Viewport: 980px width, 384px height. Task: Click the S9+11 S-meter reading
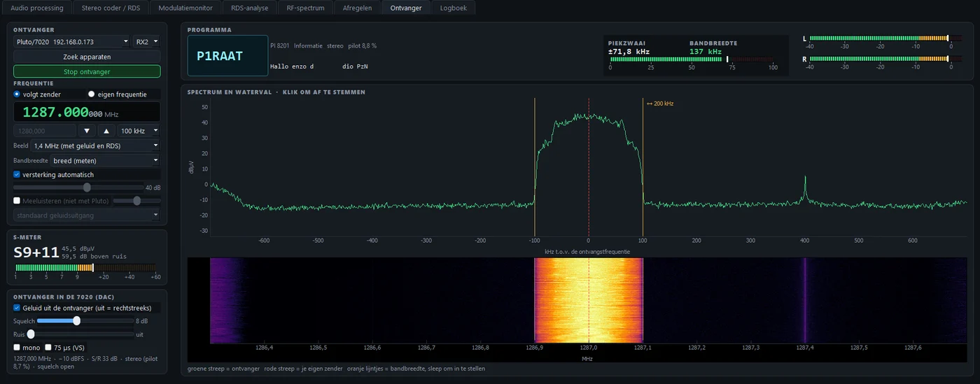point(36,253)
